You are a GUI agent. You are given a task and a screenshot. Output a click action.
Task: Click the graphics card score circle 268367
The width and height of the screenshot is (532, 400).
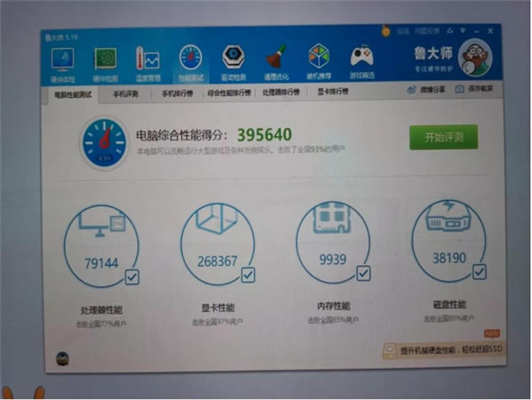pyautogui.click(x=218, y=244)
